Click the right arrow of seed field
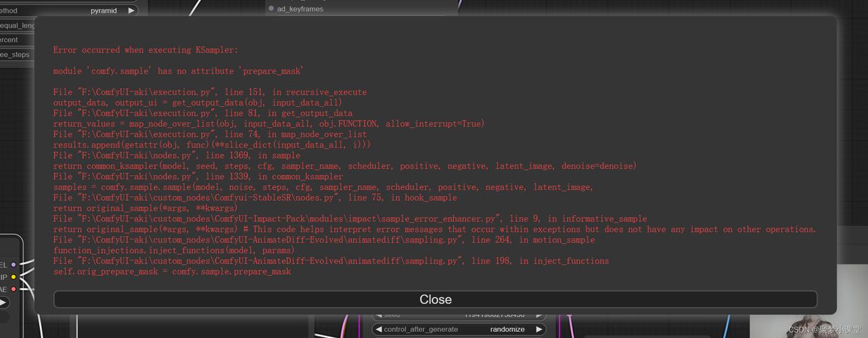This screenshot has height=338, width=868. (x=539, y=315)
